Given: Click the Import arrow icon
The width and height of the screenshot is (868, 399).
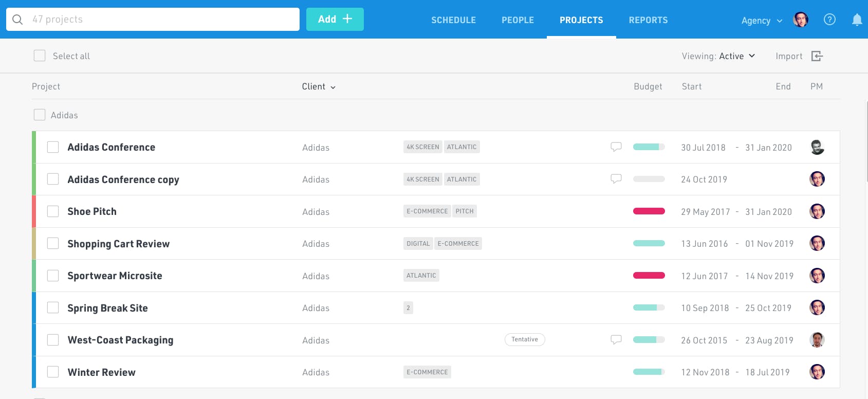Looking at the screenshot, I should (x=817, y=56).
